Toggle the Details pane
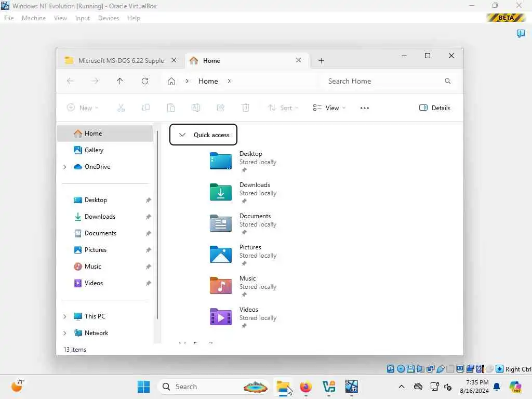 (x=435, y=108)
